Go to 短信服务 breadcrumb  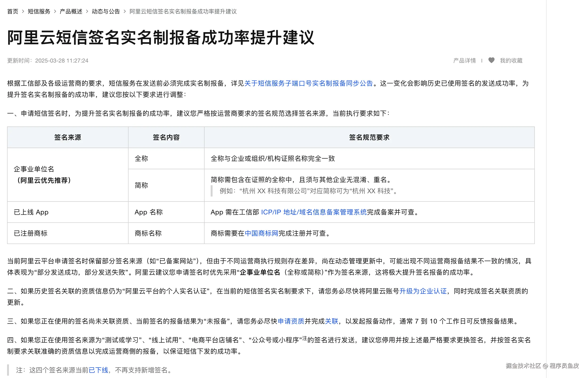click(39, 12)
